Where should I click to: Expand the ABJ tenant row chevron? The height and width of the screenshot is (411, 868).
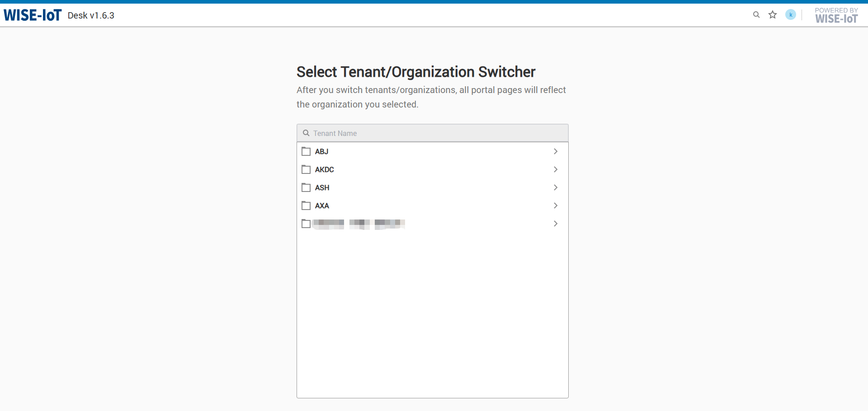(x=556, y=151)
